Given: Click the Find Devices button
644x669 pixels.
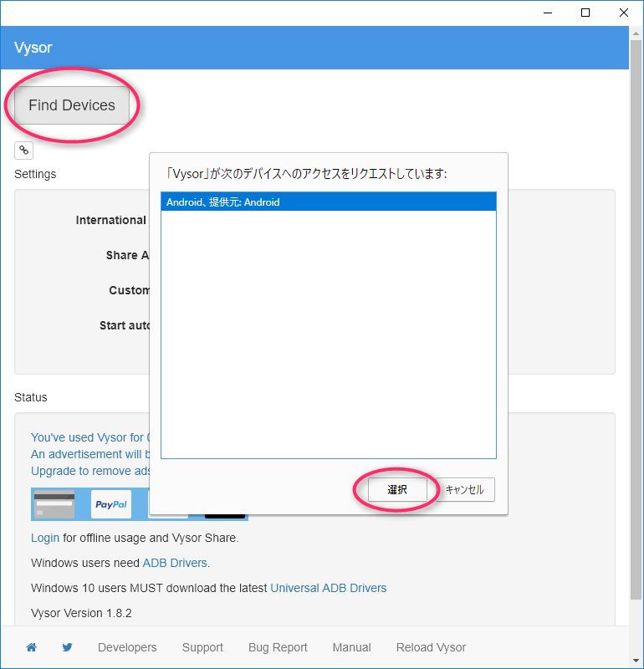Looking at the screenshot, I should [72, 105].
